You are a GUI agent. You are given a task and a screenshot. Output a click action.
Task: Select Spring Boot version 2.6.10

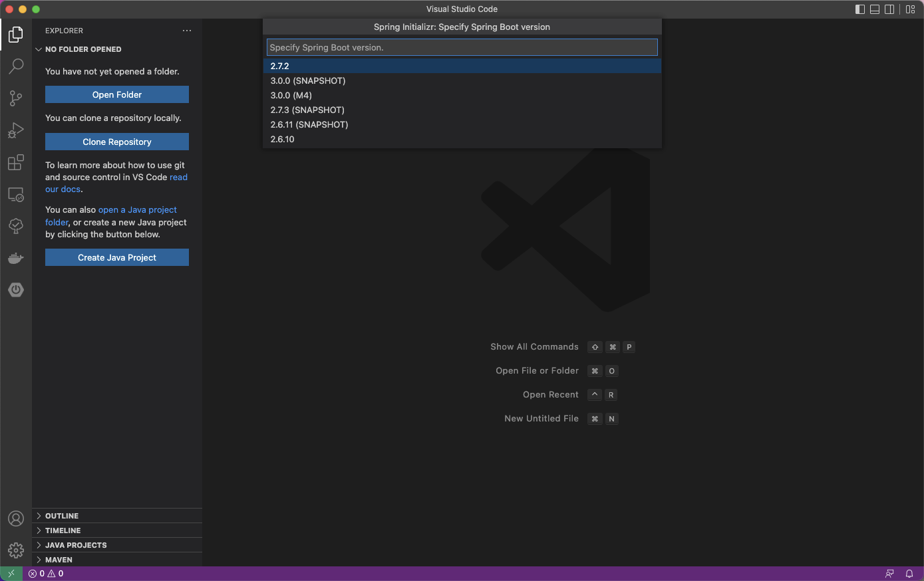point(462,139)
